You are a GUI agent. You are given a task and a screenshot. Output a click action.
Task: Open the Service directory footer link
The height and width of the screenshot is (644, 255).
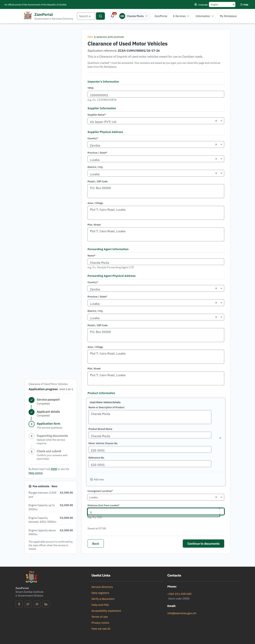coord(102,587)
